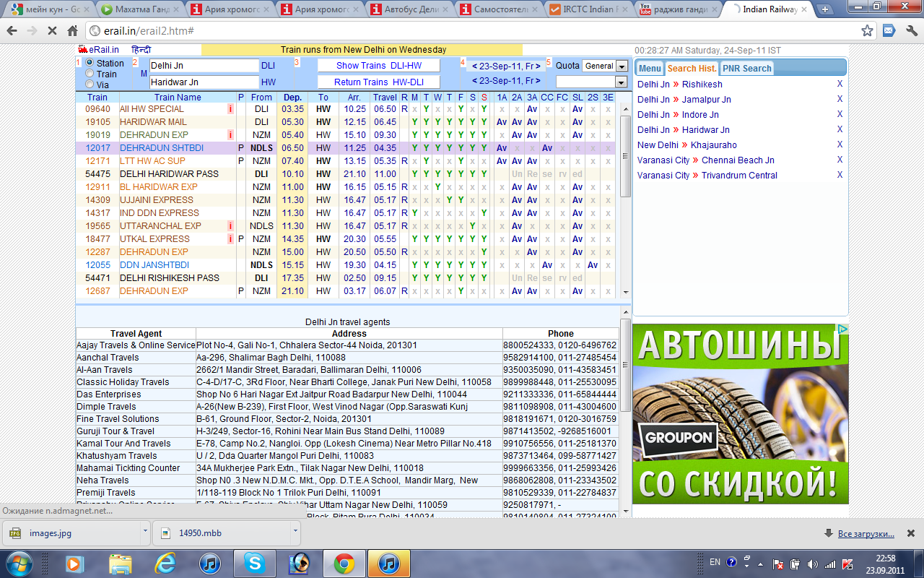This screenshot has width=924, height=578.
Task: Remove Delhi Jn » Rishikesh history entry
Action: tap(840, 85)
